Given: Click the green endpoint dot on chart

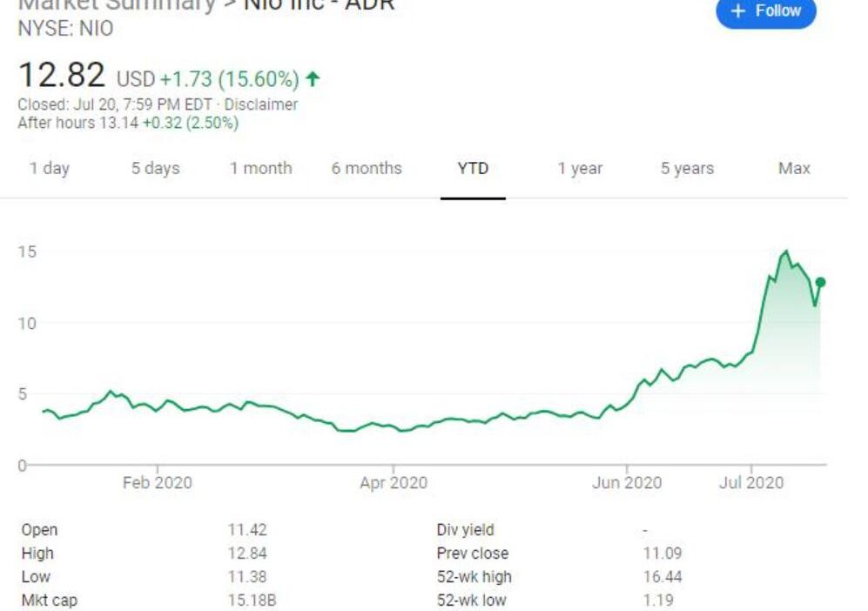Looking at the screenshot, I should pyautogui.click(x=820, y=282).
